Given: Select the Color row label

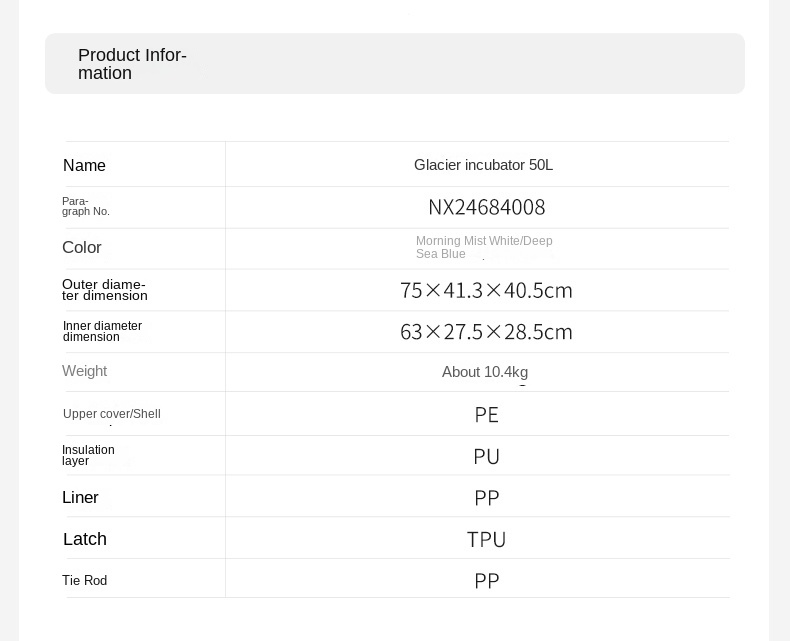Looking at the screenshot, I should 82,247.
